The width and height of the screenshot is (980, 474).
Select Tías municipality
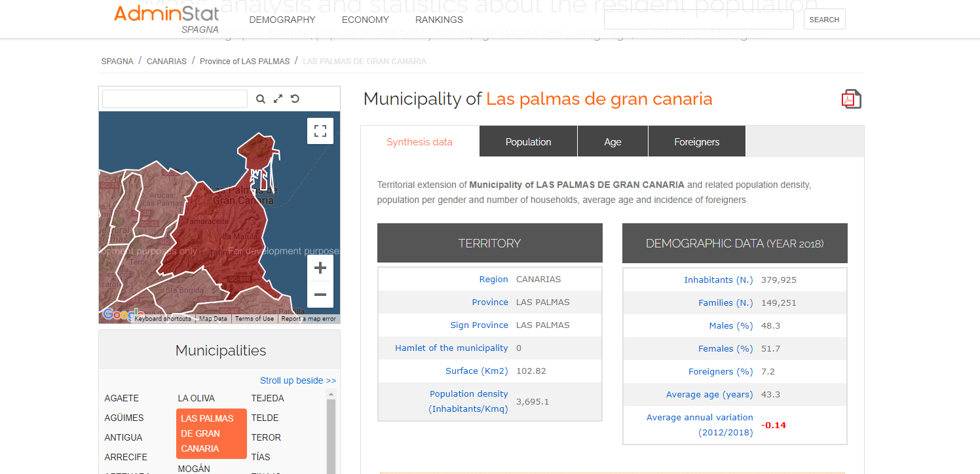point(261,457)
